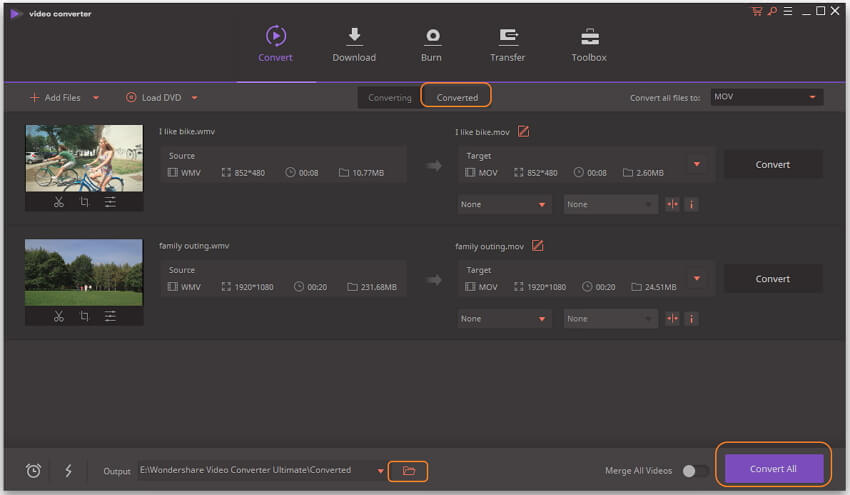Open the Toolbox section
Viewport: 850px width, 495px height.
click(x=589, y=44)
